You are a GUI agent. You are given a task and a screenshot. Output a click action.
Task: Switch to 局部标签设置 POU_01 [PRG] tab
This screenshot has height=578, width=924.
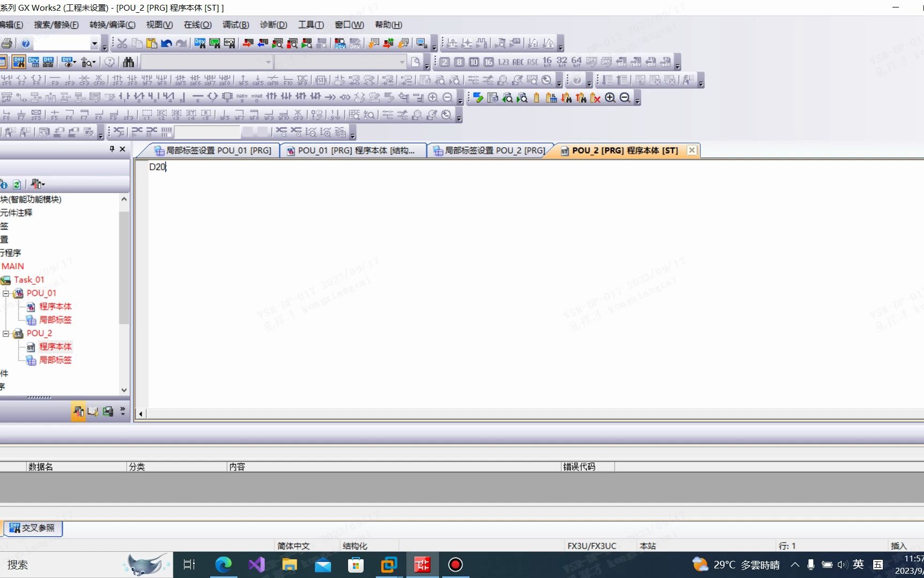[213, 151]
